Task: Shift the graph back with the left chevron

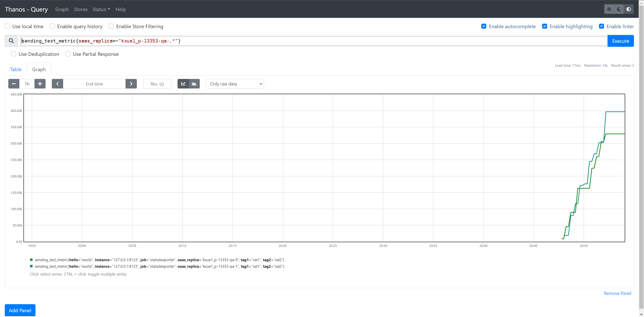Action: (x=57, y=84)
